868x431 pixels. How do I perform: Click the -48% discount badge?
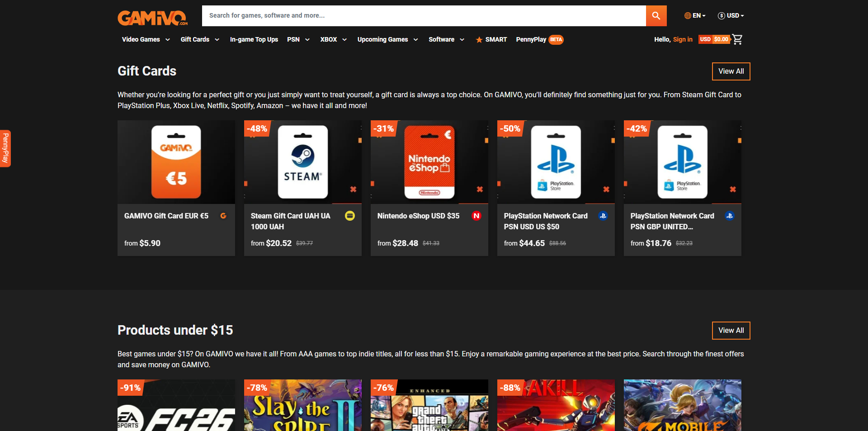pos(257,128)
